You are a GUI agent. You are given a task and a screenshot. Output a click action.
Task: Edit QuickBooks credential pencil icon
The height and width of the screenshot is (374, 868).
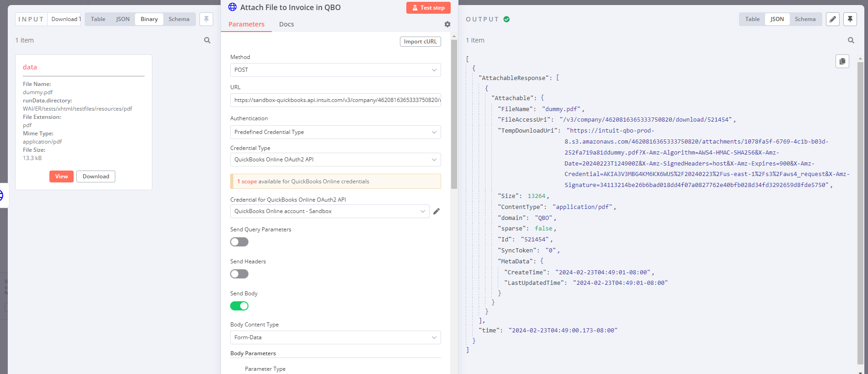coord(437,211)
